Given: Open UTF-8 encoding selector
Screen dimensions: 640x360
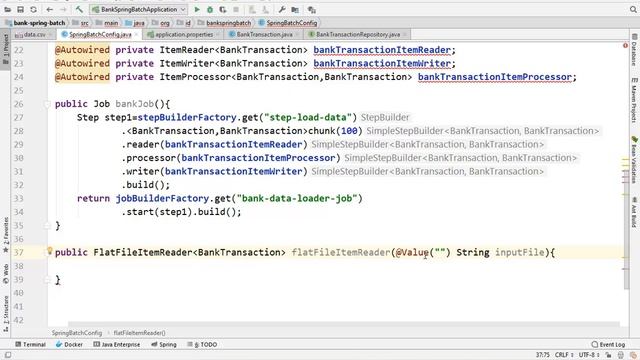Looking at the screenshot, I should (589, 355).
